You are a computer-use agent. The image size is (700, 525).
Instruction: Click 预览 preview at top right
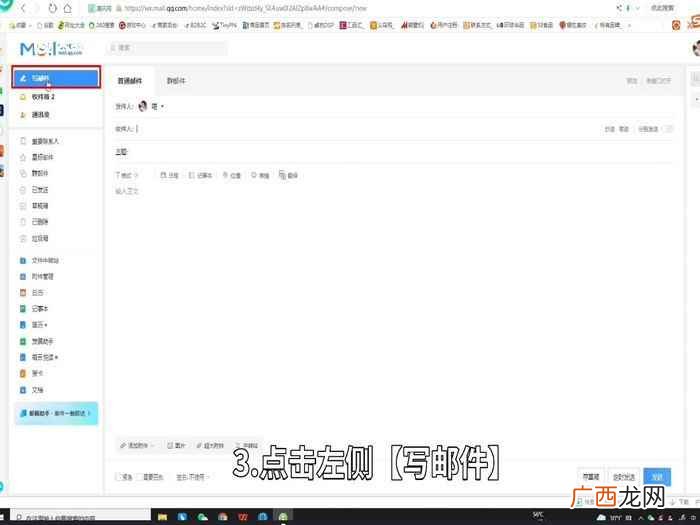point(632,81)
